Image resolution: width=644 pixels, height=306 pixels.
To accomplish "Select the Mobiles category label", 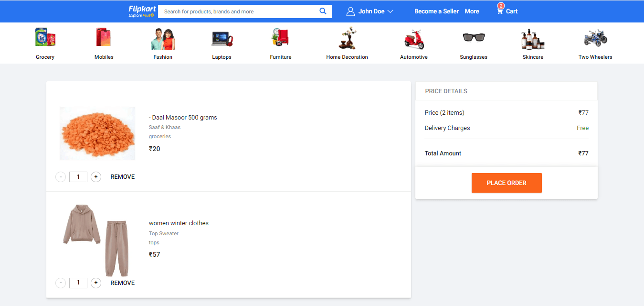I will 104,57.
